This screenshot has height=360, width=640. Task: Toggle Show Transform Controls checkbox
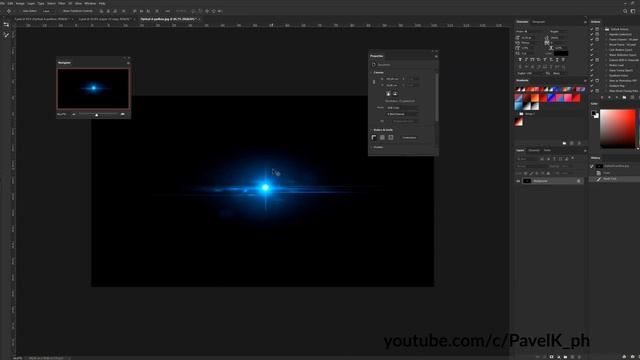(x=60, y=11)
